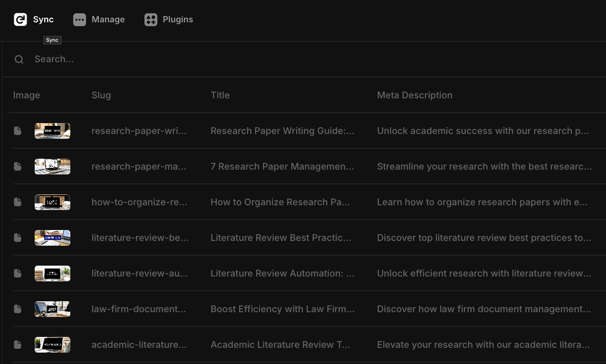Click the Boost Efficiency with Law Firm title
The image size is (606, 364).
click(x=282, y=309)
